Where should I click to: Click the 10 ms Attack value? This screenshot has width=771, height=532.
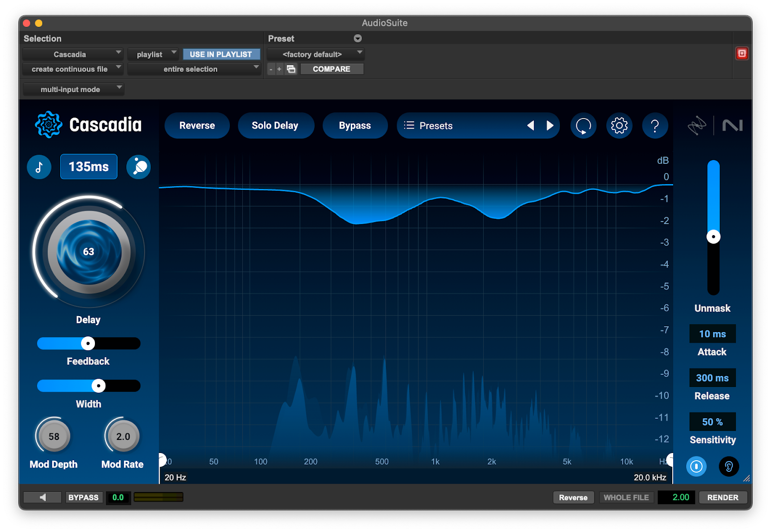pos(713,334)
